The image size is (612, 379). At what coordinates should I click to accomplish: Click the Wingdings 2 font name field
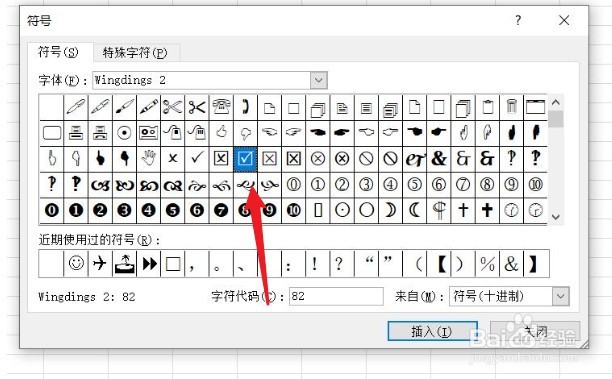(x=201, y=80)
